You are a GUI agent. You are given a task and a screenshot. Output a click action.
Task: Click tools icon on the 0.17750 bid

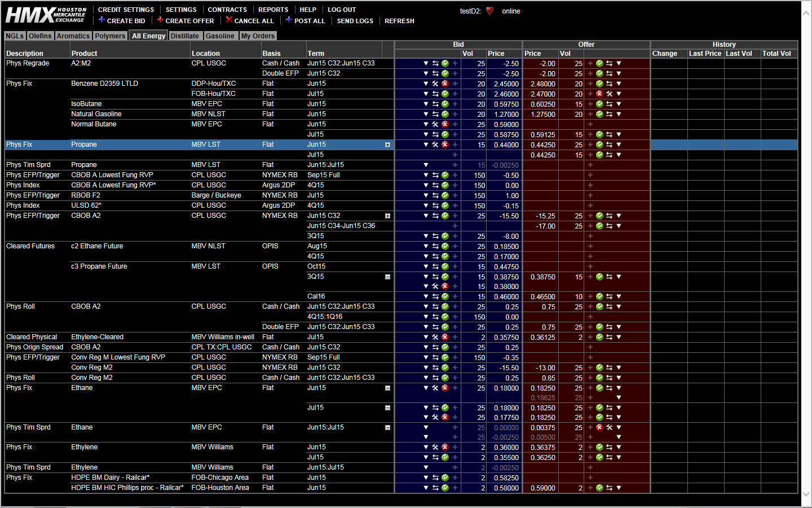coord(435,417)
